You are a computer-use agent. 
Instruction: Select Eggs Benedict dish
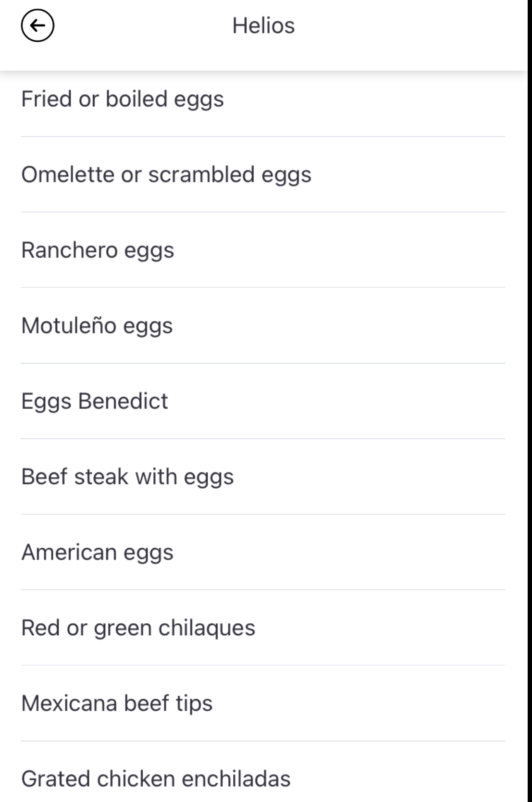(x=95, y=401)
